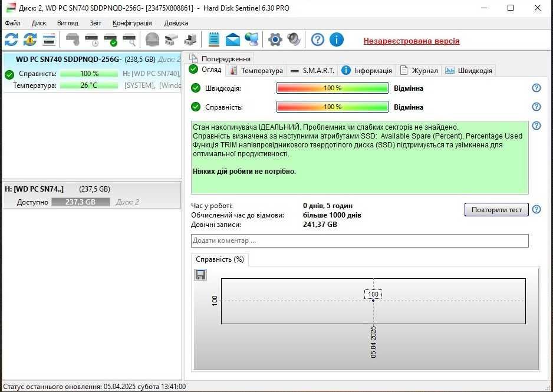Click the envelope send email icon
The height and width of the screenshot is (392, 553).
[x=233, y=39]
